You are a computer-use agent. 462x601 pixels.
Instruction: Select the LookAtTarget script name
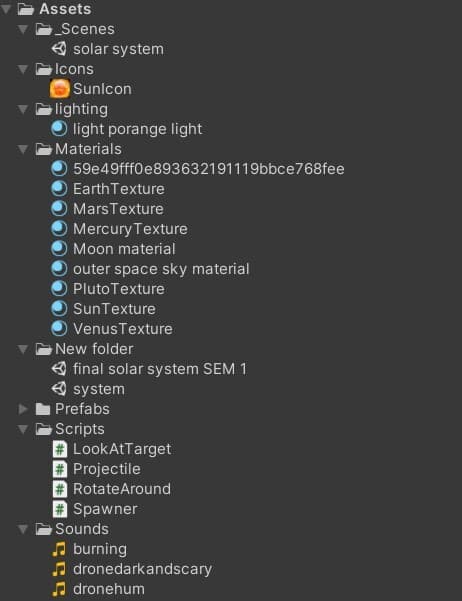pos(122,450)
